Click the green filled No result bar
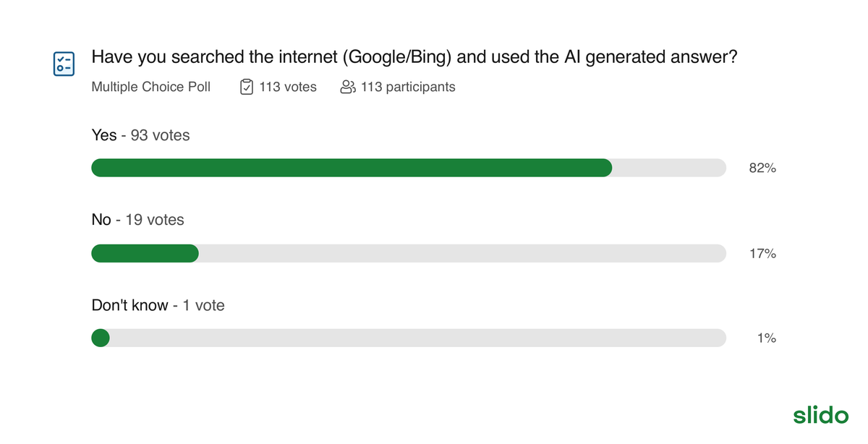 [145, 253]
